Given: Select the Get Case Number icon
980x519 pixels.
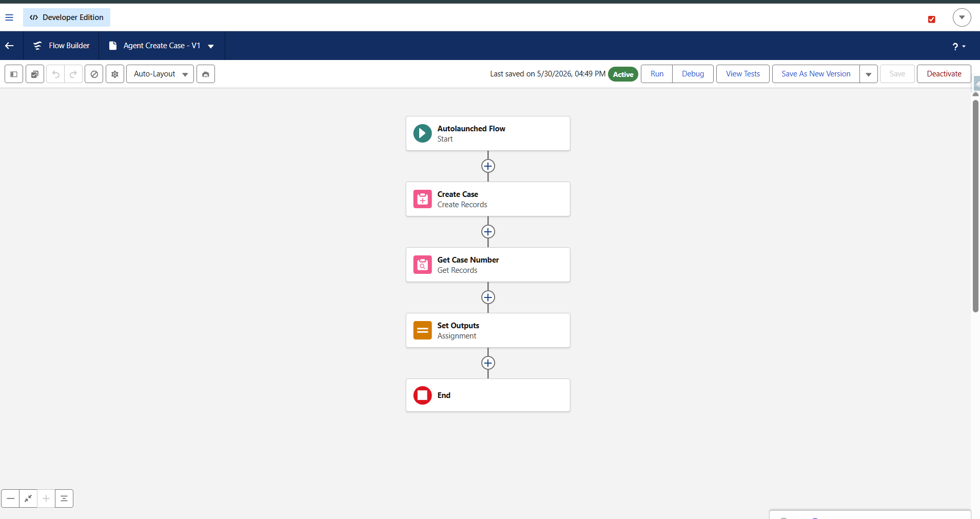Looking at the screenshot, I should pyautogui.click(x=422, y=265).
